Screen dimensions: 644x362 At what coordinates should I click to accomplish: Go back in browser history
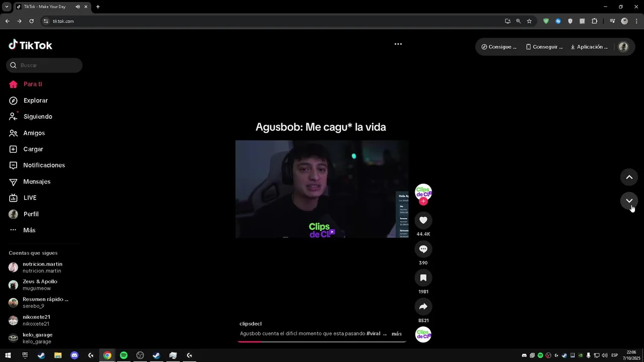7,21
